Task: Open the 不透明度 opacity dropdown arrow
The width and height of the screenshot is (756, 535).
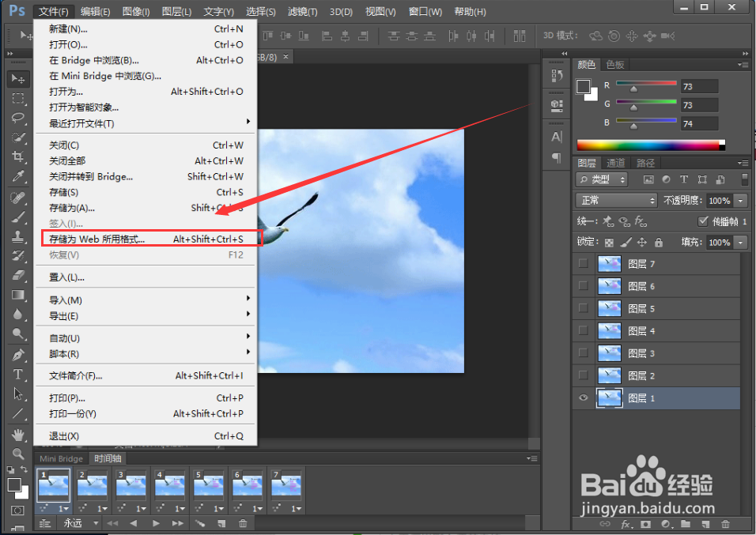Action: (741, 201)
